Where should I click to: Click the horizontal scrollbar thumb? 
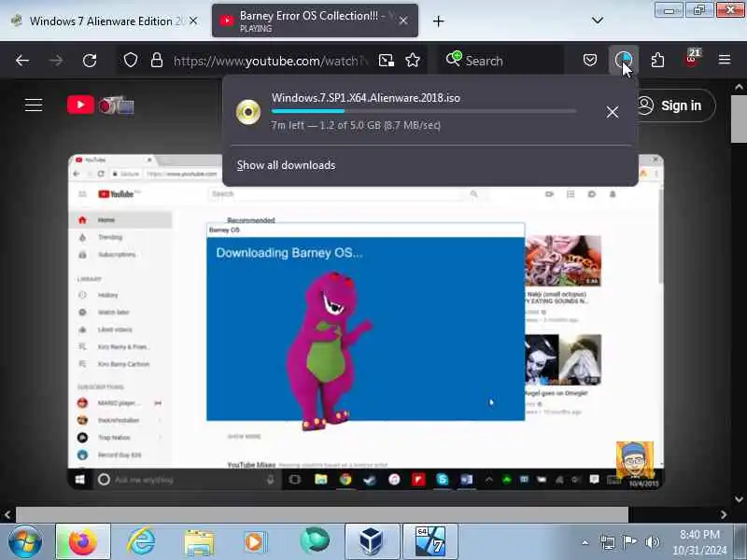click(322, 514)
